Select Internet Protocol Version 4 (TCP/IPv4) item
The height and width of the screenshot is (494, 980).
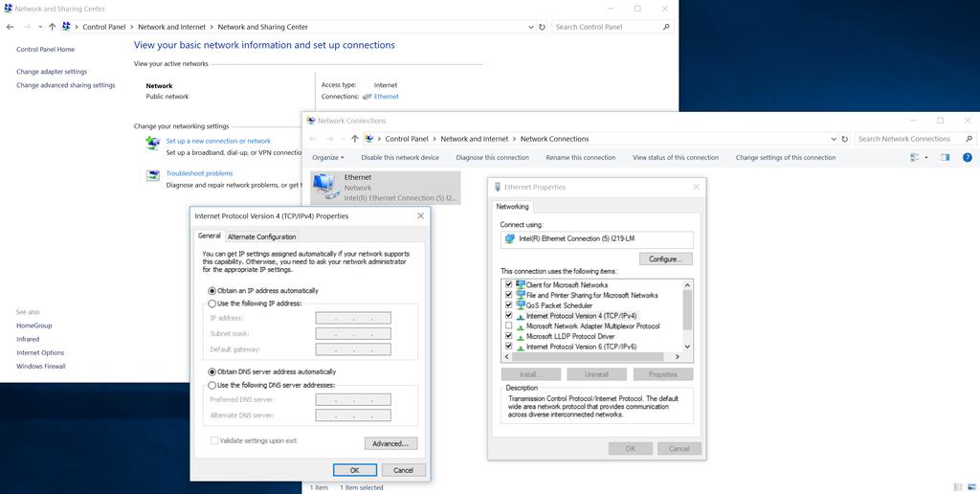(x=581, y=316)
